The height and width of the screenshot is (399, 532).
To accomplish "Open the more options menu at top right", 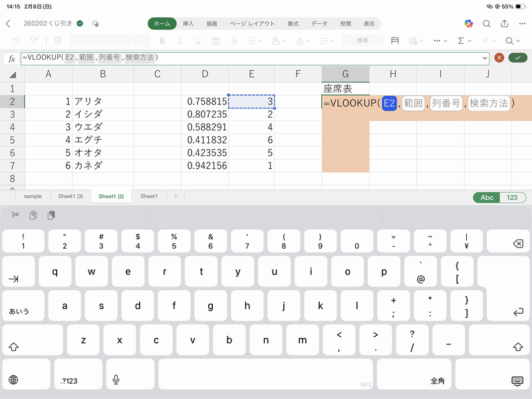I will [523, 23].
